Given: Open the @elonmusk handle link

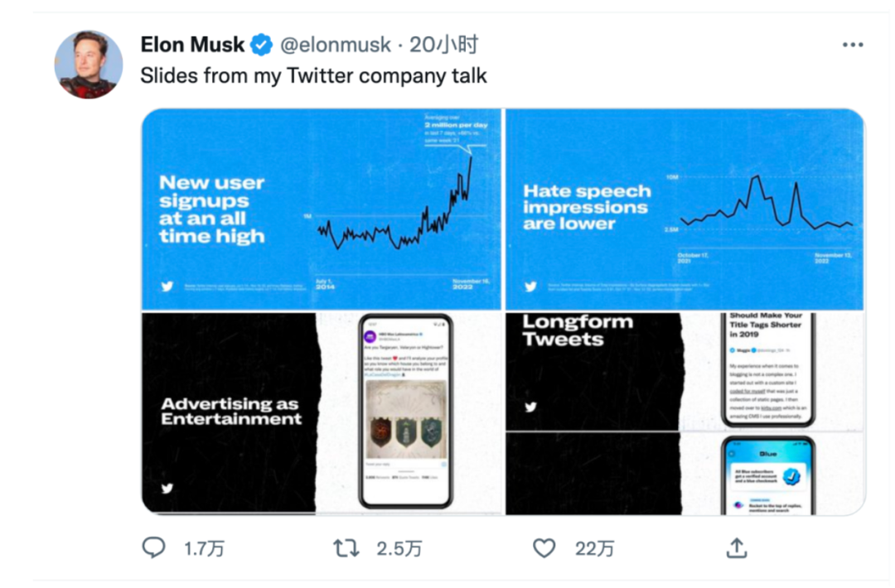Looking at the screenshot, I should click(x=336, y=45).
